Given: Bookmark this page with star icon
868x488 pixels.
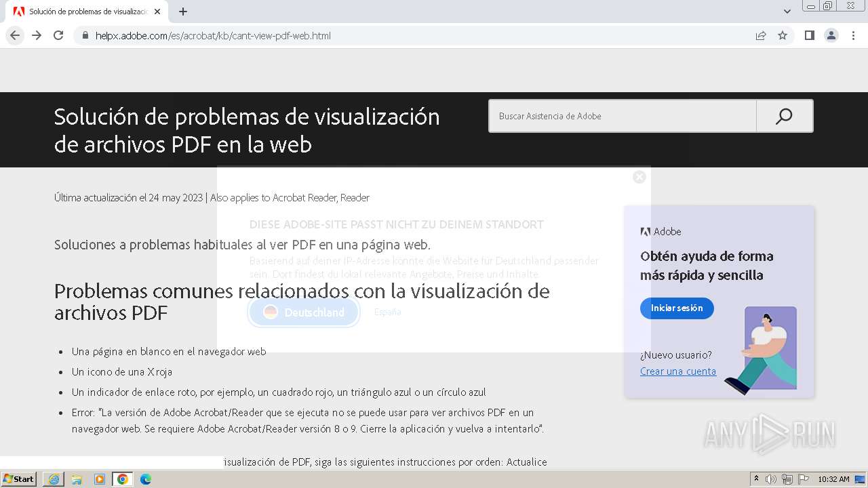Looking at the screenshot, I should click(783, 35).
